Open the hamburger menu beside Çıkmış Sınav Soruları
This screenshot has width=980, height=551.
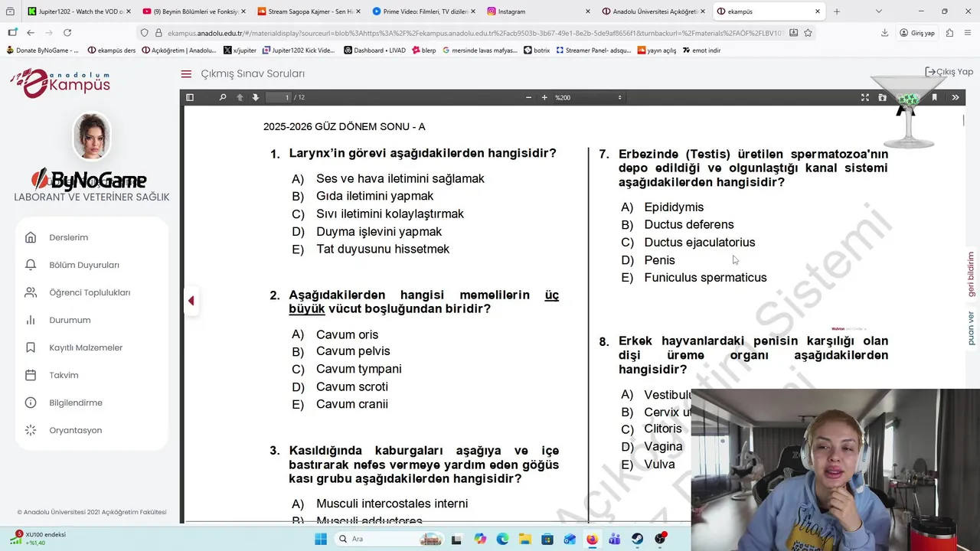click(186, 74)
